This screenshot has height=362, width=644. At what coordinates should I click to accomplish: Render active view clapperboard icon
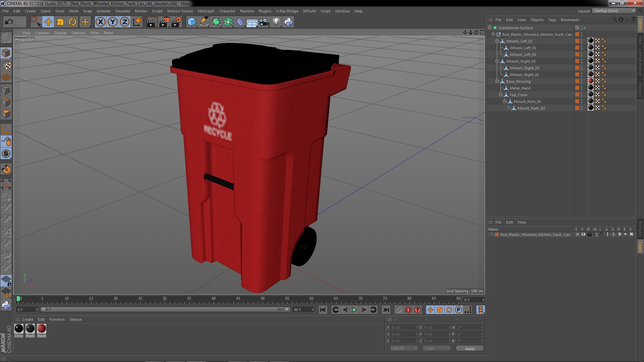[x=152, y=22]
